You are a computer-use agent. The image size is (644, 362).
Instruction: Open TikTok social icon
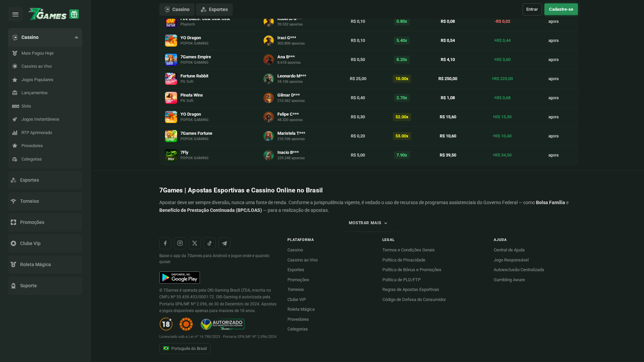click(x=210, y=243)
